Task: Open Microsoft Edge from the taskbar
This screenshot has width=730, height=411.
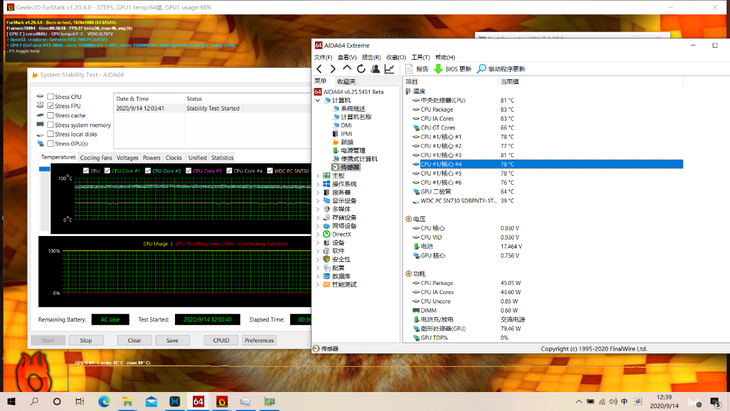Action: [x=103, y=401]
